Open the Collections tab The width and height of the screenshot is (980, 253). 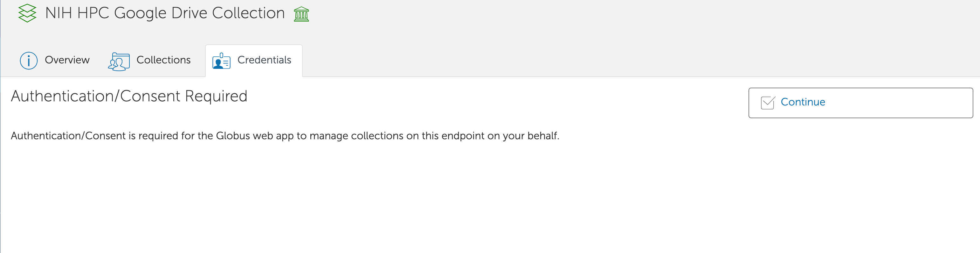pos(163,60)
